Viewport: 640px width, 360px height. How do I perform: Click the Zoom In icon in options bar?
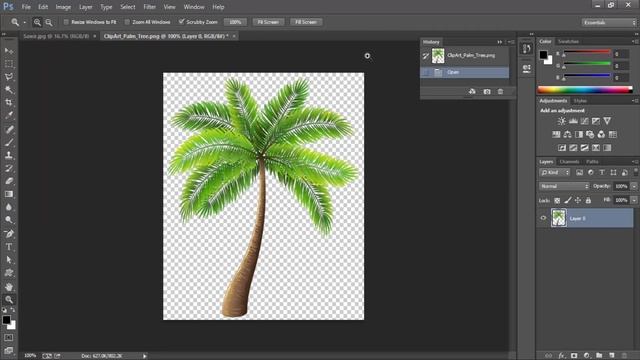point(37,22)
